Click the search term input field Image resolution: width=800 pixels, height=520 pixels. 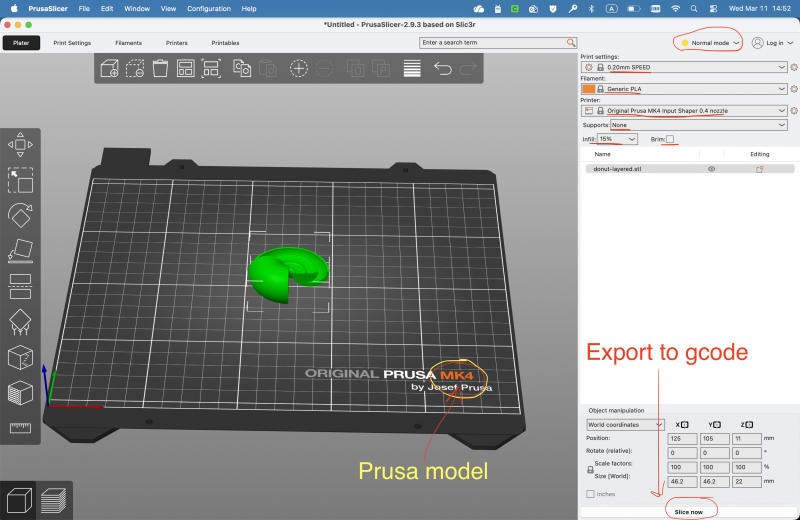click(493, 43)
